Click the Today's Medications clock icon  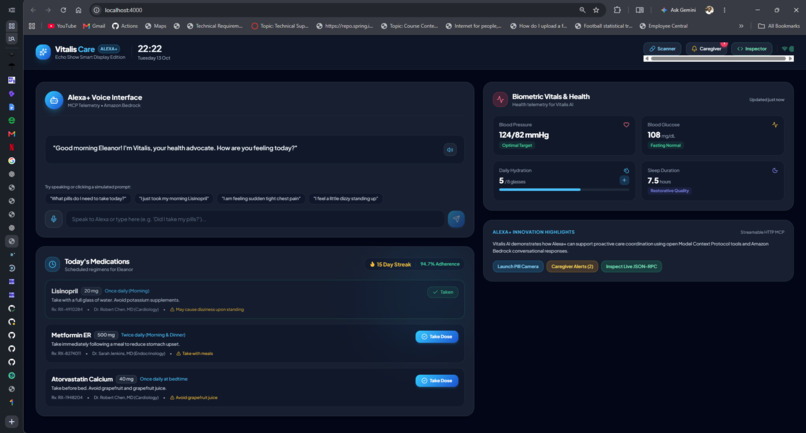(52, 264)
